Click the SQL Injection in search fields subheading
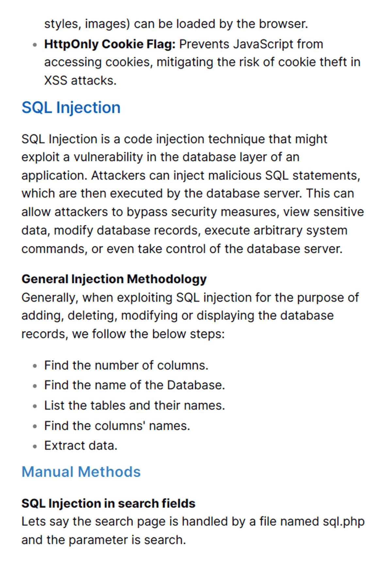 point(108,503)
